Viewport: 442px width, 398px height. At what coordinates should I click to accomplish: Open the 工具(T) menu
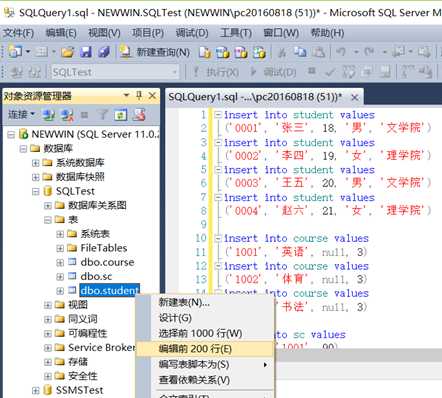[x=235, y=33]
